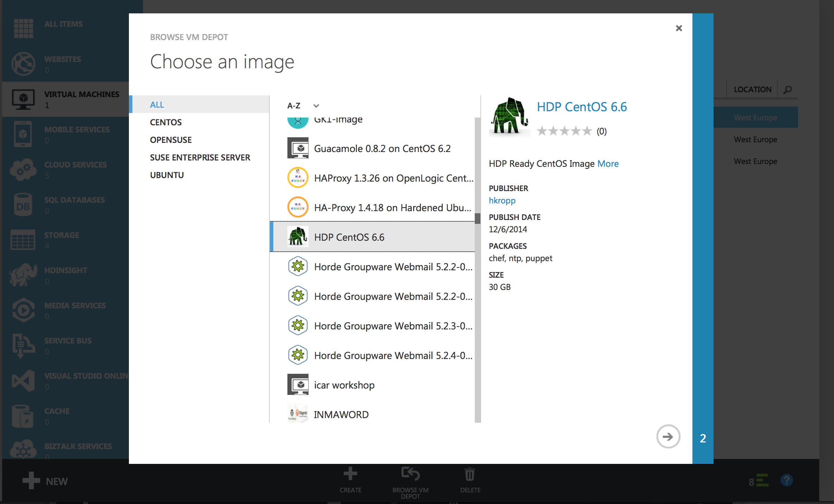
Task: Select the icar workshop image
Action: click(x=344, y=385)
